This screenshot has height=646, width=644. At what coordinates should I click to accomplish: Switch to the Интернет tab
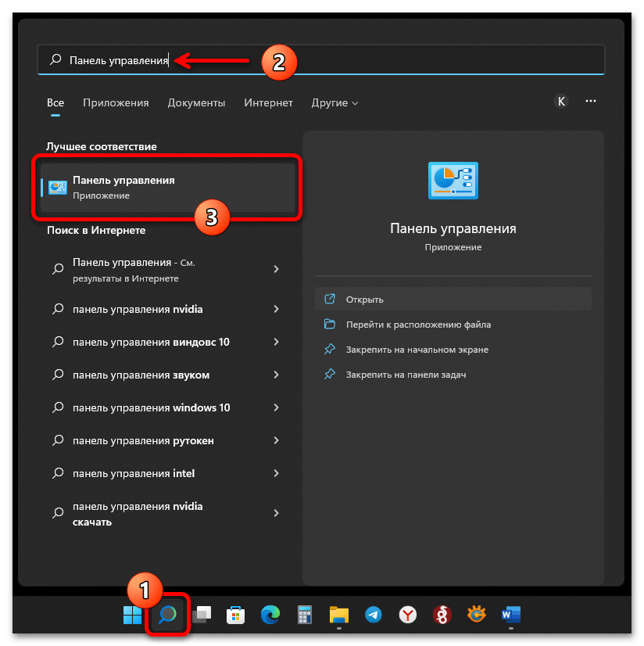(268, 103)
